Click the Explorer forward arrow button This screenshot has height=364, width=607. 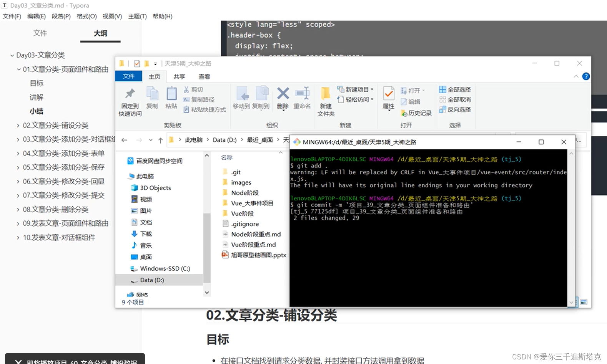tap(139, 140)
